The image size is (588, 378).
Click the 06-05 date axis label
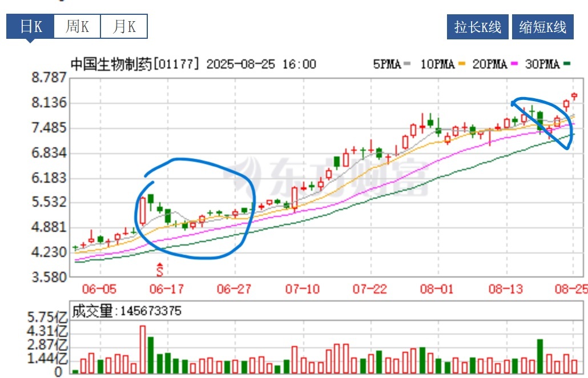[99, 289]
